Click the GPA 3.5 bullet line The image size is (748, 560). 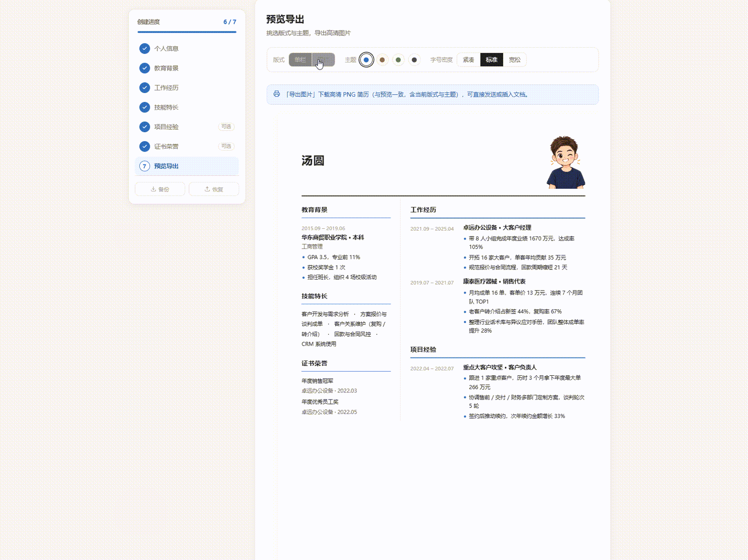[x=334, y=258]
